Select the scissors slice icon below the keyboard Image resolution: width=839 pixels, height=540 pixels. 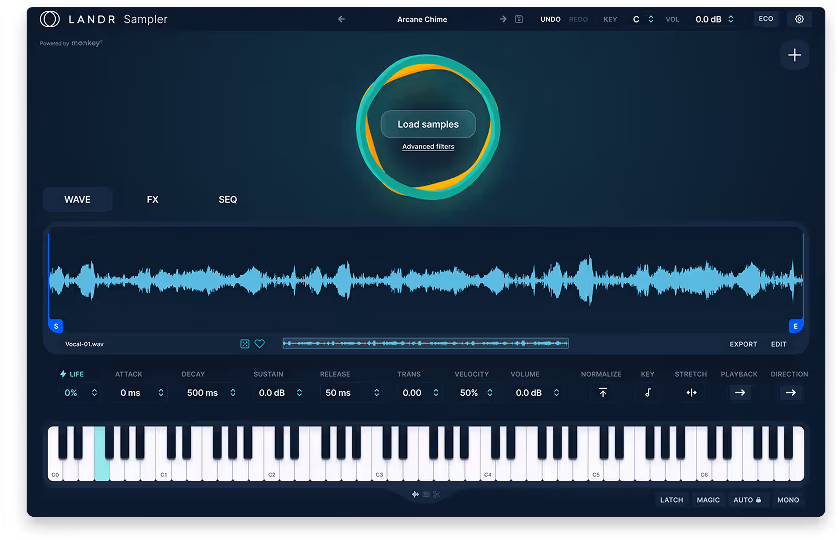tap(437, 495)
